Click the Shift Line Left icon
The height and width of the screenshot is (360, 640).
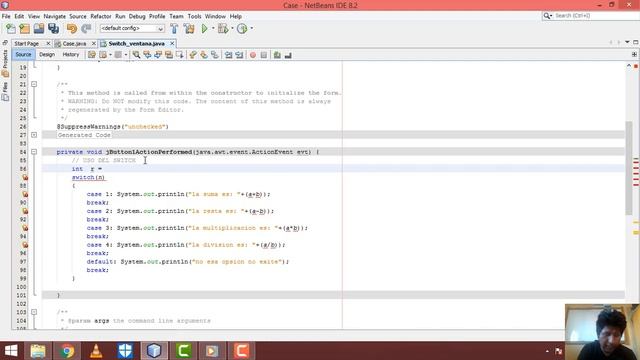229,55
